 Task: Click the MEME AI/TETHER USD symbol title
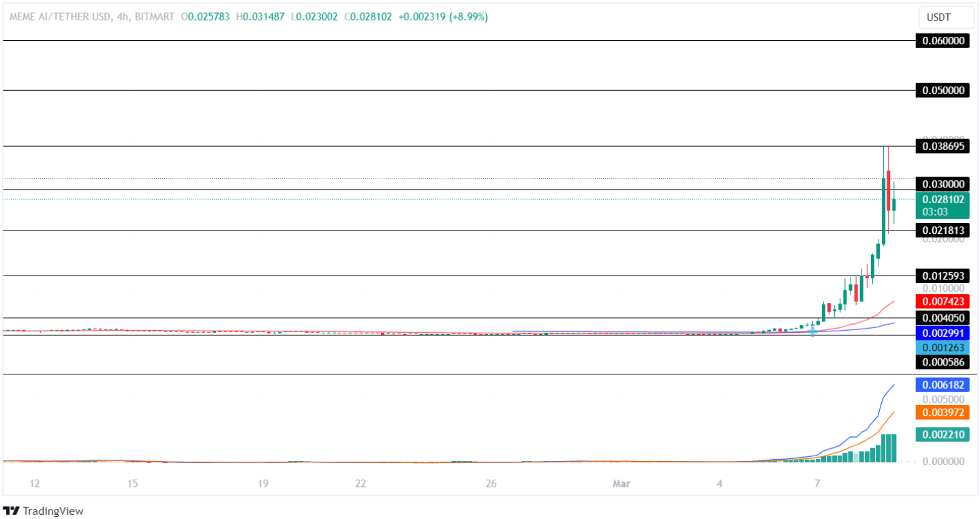59,17
